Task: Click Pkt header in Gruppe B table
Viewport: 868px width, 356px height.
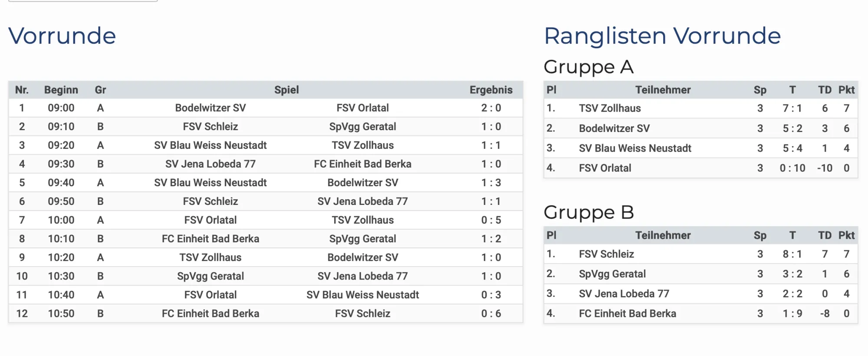Action: (846, 235)
